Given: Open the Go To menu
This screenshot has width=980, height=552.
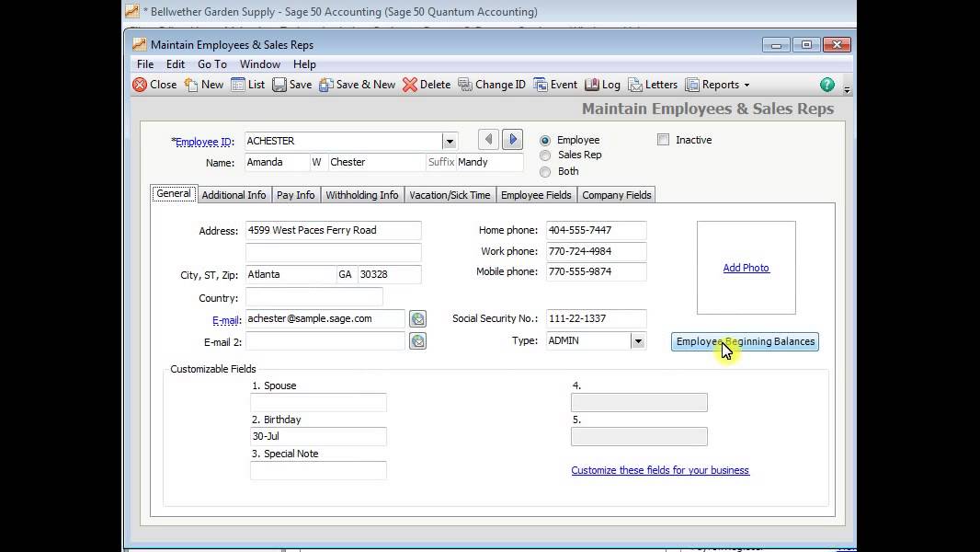Looking at the screenshot, I should pyautogui.click(x=211, y=64).
